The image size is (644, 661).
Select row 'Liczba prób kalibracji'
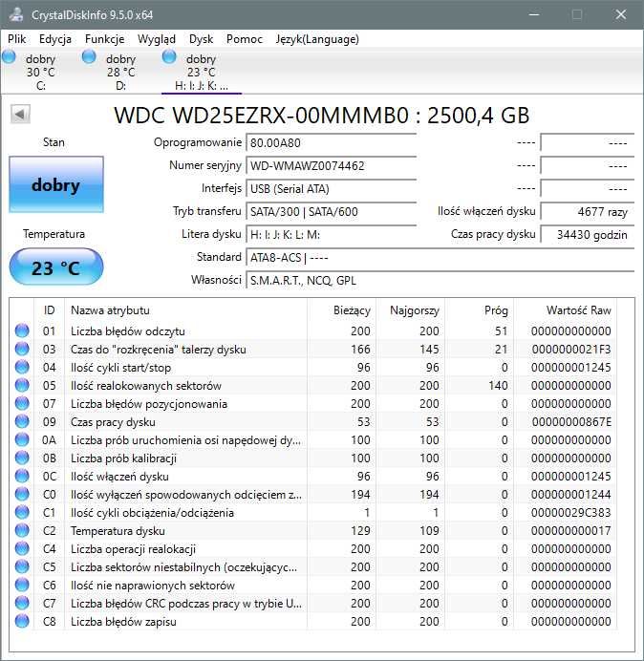click(313, 458)
